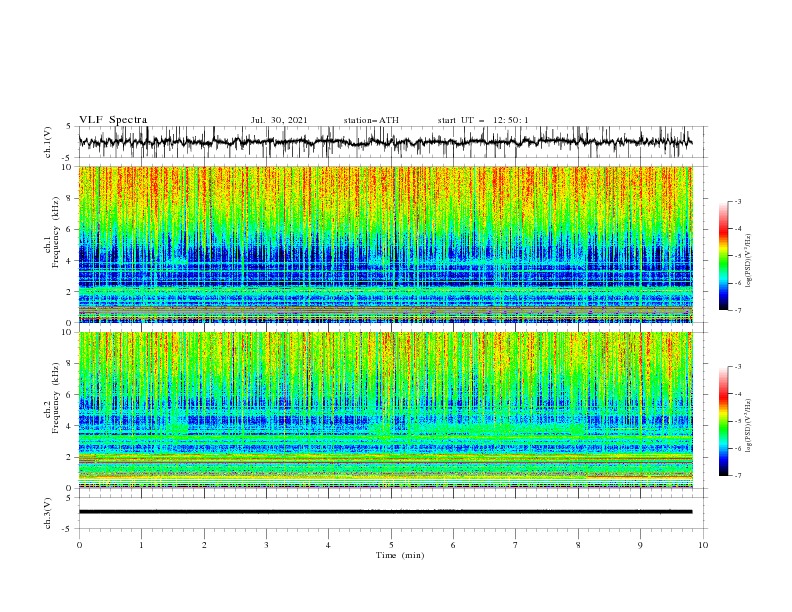
Task: Click the ch.1 spectrogram color scale bar
Action: point(723,256)
